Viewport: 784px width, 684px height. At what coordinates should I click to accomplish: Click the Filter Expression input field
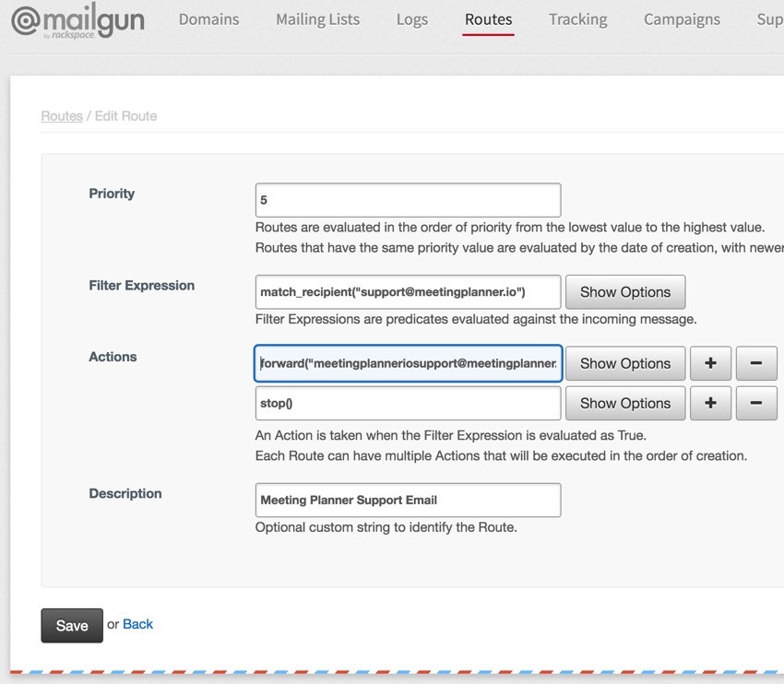click(x=408, y=292)
